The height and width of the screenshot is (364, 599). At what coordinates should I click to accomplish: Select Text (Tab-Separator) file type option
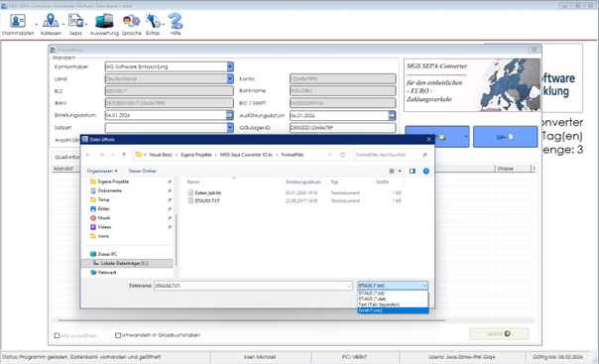tap(393, 304)
